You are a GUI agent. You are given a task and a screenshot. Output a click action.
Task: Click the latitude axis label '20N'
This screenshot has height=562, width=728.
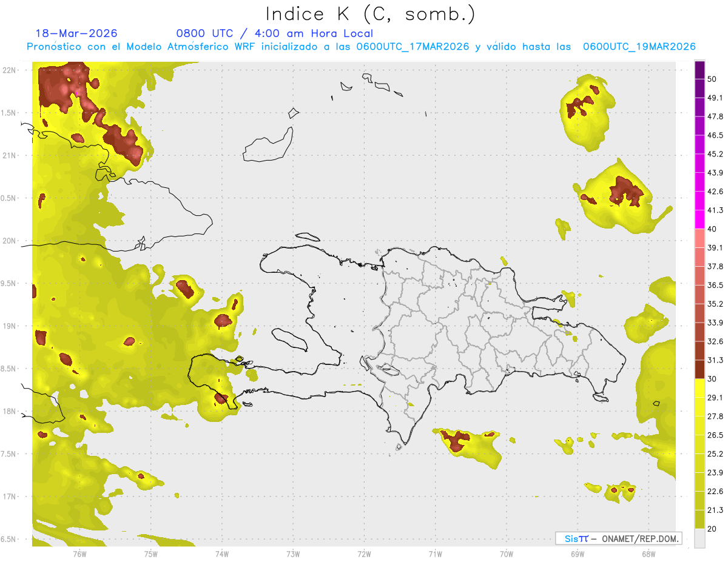click(x=8, y=241)
